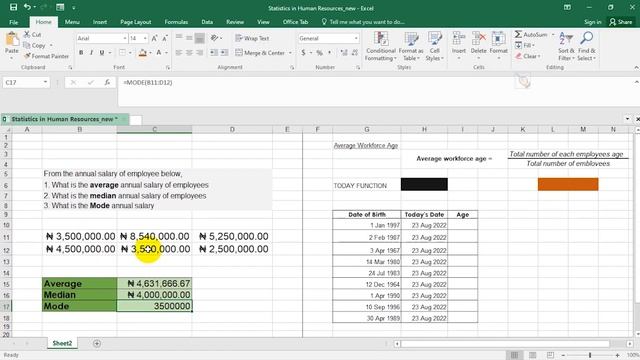Image resolution: width=640 pixels, height=360 pixels.
Task: Toggle Underline formatting
Action: 102,53
